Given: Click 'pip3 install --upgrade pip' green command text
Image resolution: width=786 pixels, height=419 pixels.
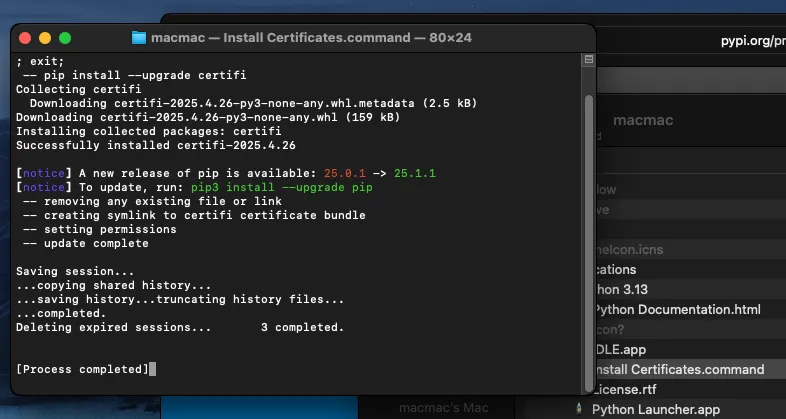Looking at the screenshot, I should (x=282, y=187).
